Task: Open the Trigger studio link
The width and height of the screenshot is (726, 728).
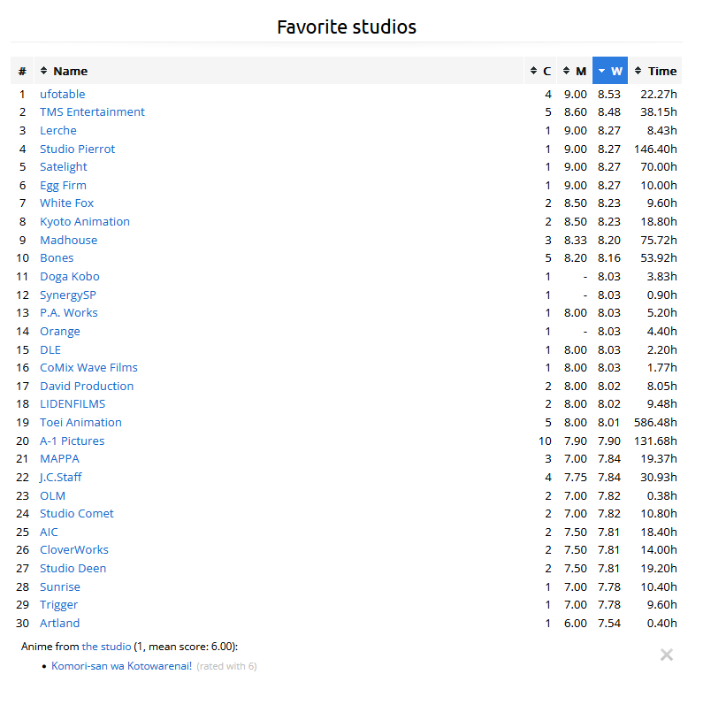Action: (x=58, y=604)
